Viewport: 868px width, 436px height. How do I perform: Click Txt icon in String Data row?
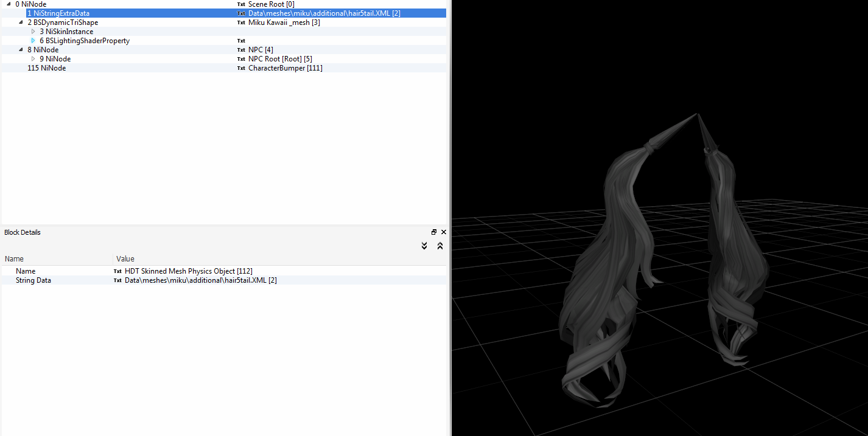point(117,280)
